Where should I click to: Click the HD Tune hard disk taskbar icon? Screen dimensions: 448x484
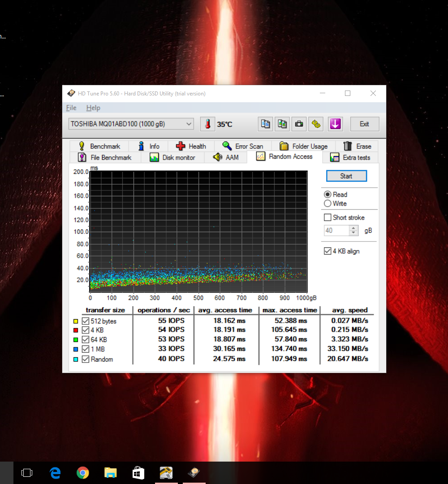pos(194,473)
